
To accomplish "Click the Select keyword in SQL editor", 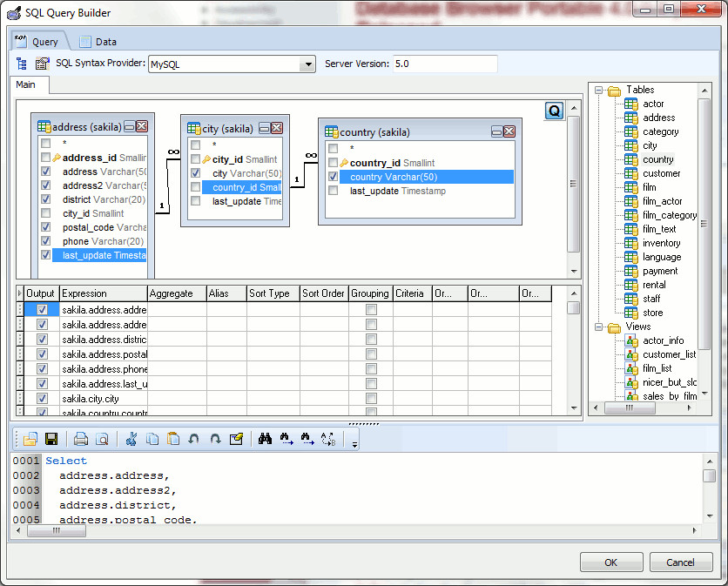I will click(x=66, y=461).
